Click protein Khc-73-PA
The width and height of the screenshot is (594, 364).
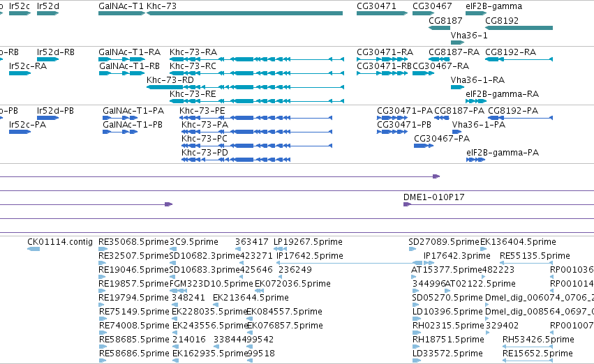click(257, 132)
